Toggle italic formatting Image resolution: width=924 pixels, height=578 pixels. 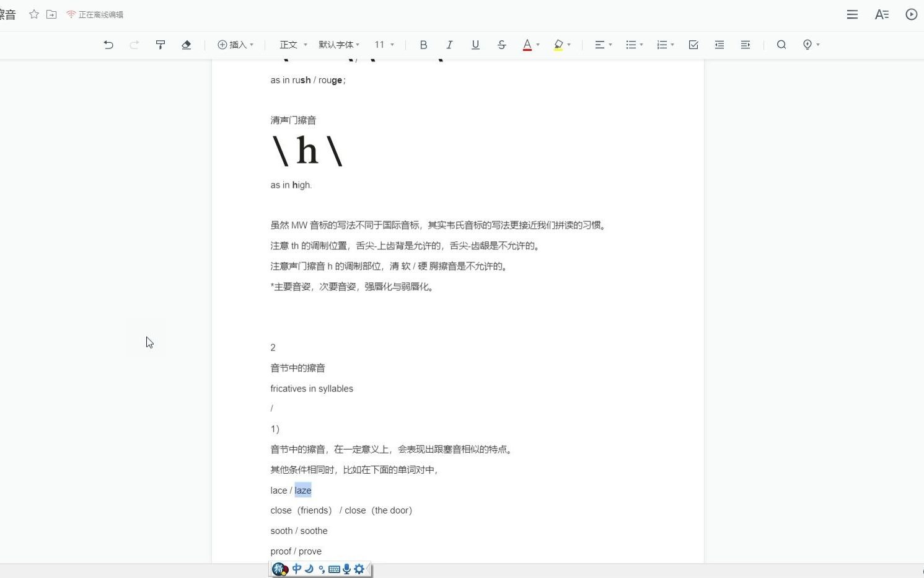tap(449, 45)
